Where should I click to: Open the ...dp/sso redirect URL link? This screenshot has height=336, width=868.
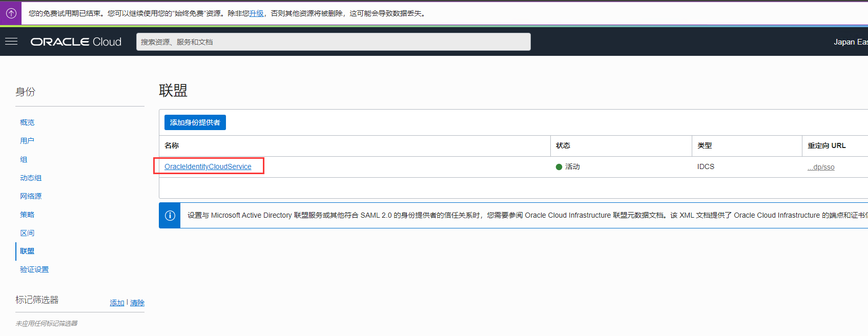tap(821, 167)
